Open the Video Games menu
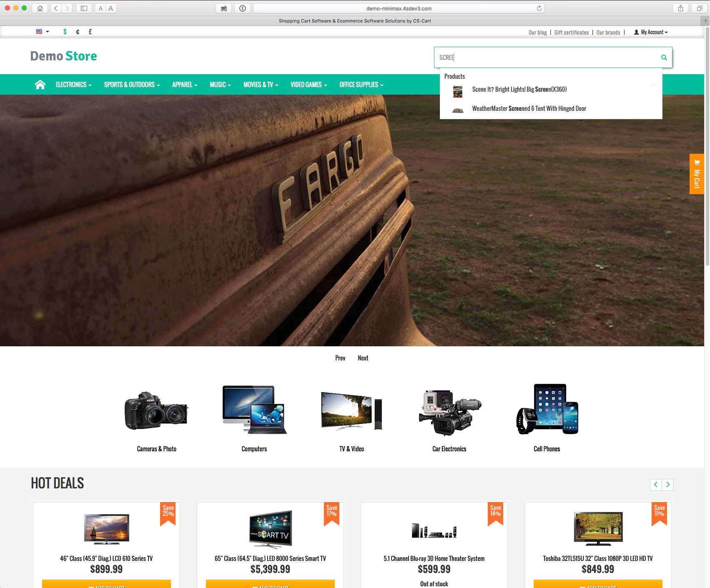 (309, 85)
